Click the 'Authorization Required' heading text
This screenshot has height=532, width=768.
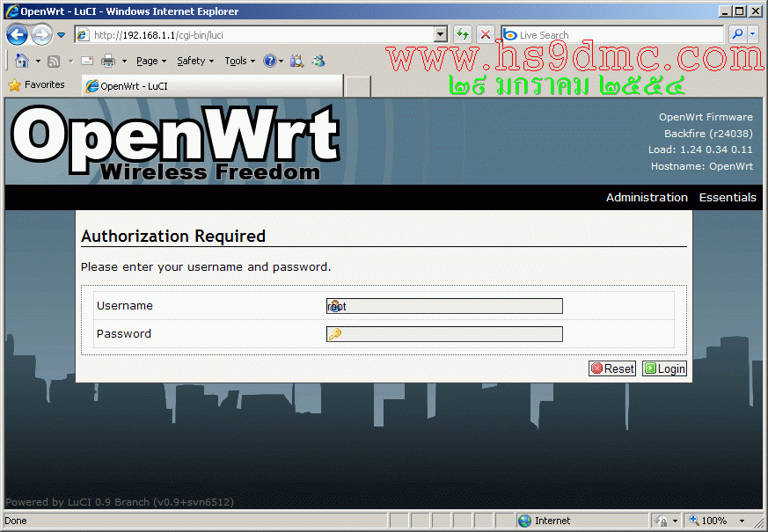coord(173,236)
